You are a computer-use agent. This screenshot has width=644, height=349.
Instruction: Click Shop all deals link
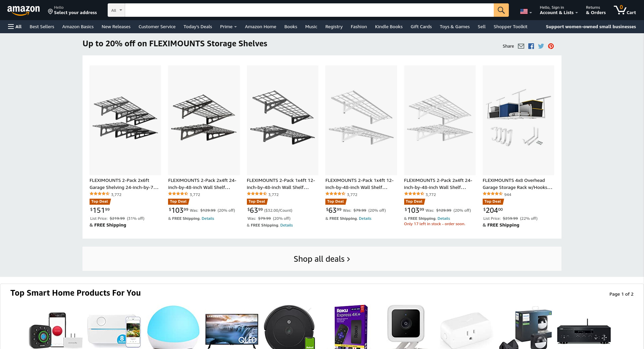coord(322,259)
